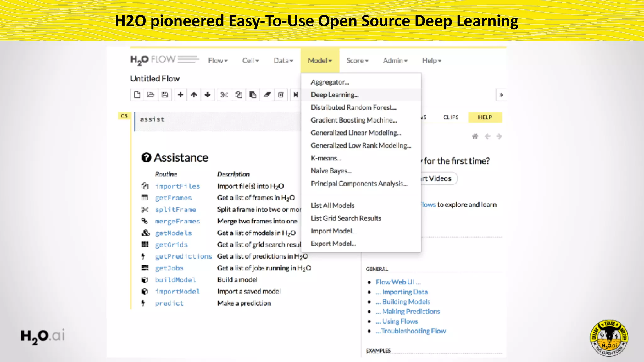Switch to the CLIPS sidebar tab
Image resolution: width=644 pixels, height=362 pixels.
pyautogui.click(x=451, y=117)
